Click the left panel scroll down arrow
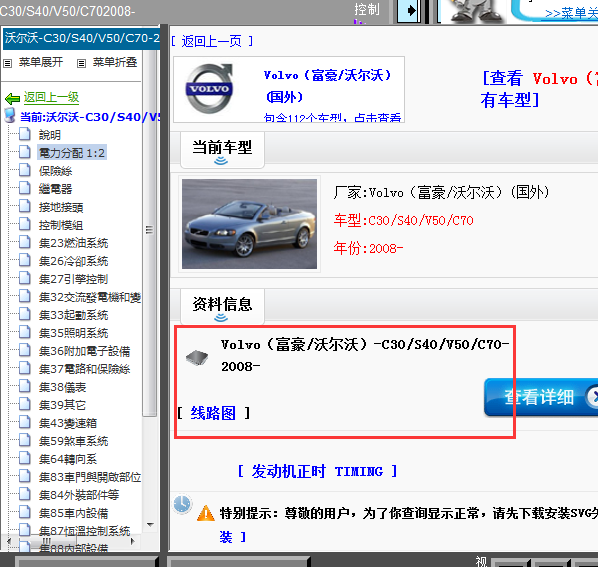Image resolution: width=598 pixels, height=567 pixels. [x=150, y=525]
